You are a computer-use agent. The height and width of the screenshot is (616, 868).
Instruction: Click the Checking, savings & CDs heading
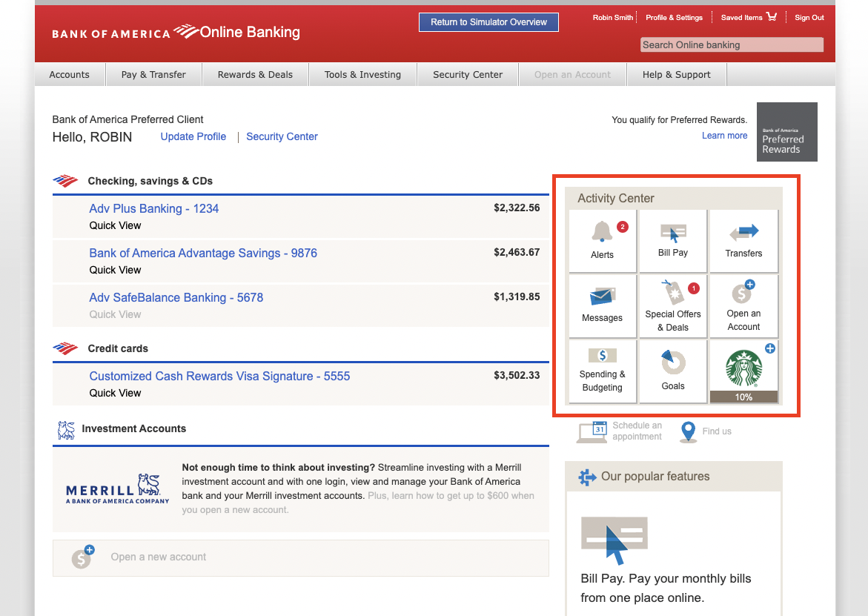[x=150, y=181]
